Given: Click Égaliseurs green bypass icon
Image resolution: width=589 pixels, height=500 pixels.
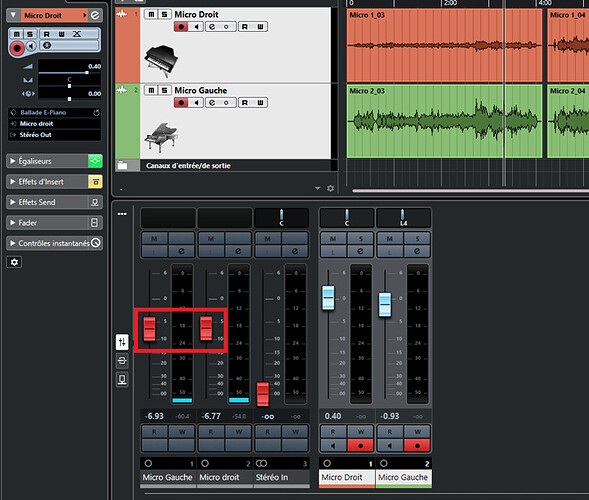Looking at the screenshot, I should (x=95, y=161).
